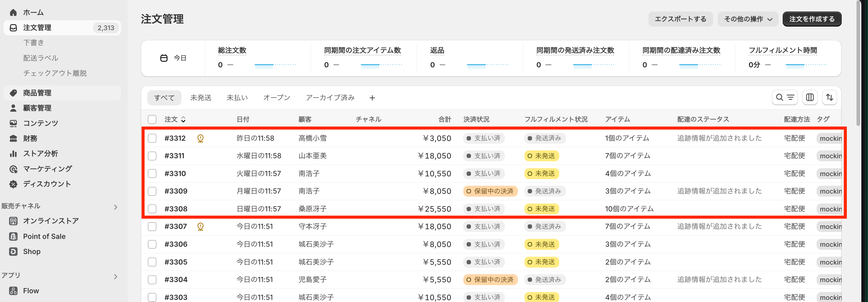Click the オンラインストア storefront icon
The width and height of the screenshot is (868, 302).
[x=13, y=221]
